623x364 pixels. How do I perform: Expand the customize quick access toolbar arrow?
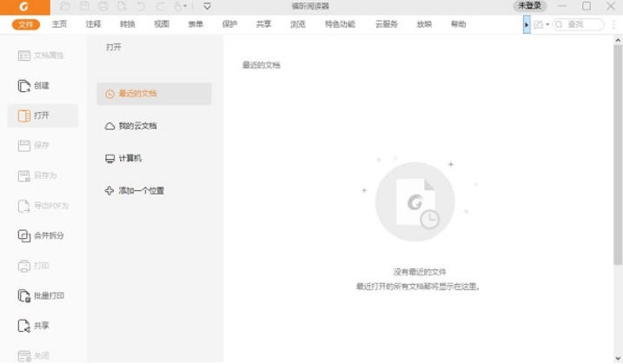tap(207, 6)
